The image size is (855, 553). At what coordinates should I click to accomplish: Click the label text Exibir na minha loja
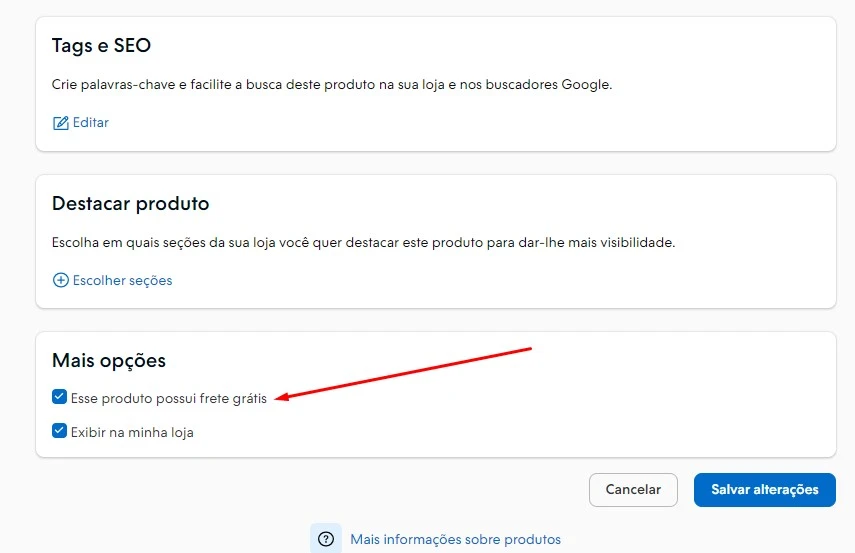pos(132,433)
